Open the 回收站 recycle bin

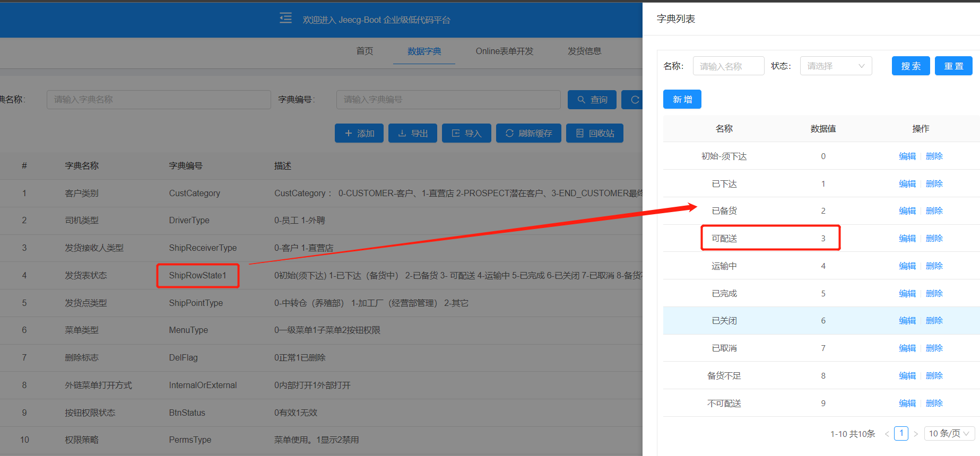(595, 133)
